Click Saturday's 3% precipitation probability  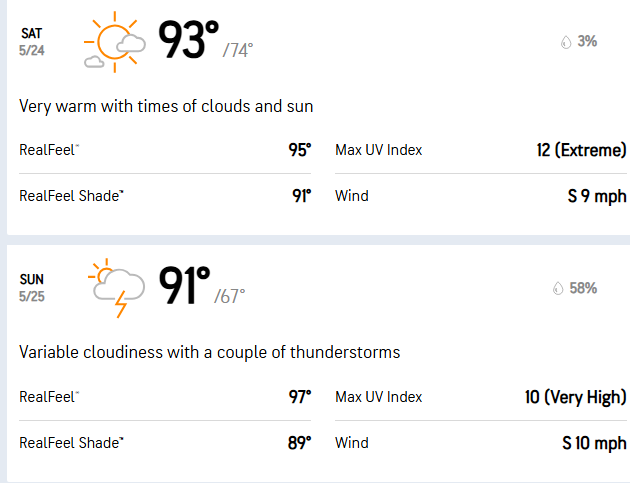(x=587, y=42)
